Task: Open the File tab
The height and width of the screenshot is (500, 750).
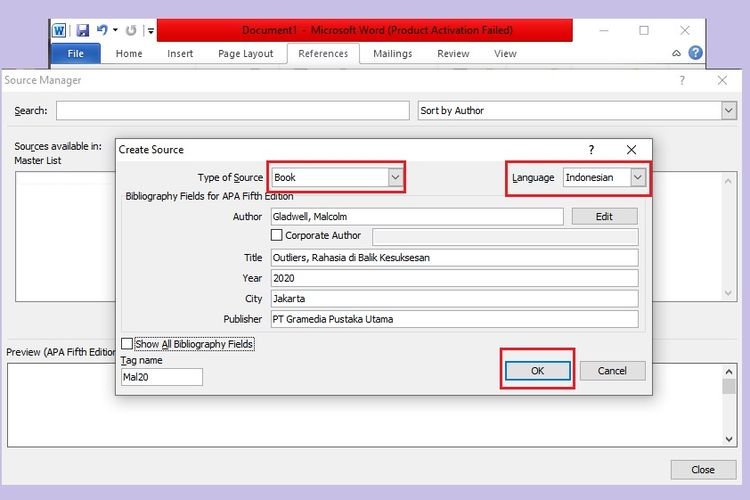Action: tap(76, 54)
